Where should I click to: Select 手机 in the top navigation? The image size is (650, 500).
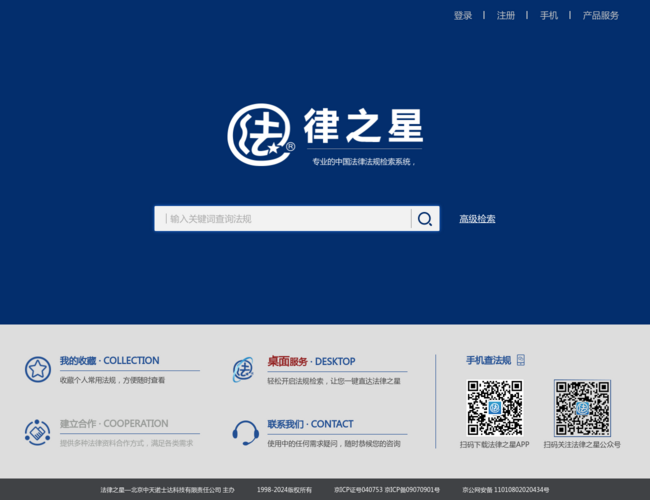pos(549,15)
